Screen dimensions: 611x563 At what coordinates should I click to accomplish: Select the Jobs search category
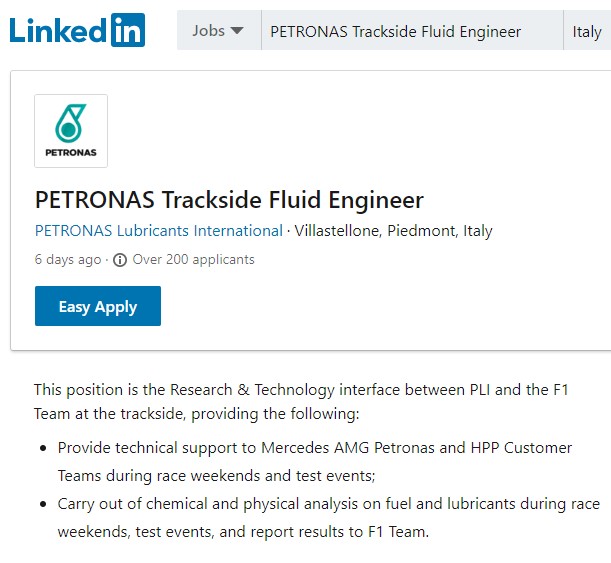219,30
